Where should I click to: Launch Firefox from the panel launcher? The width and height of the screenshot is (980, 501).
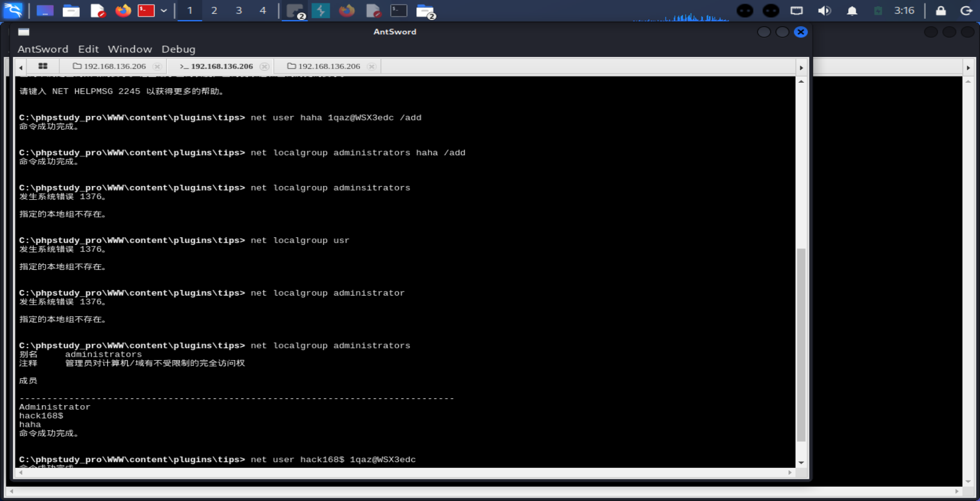[123, 10]
